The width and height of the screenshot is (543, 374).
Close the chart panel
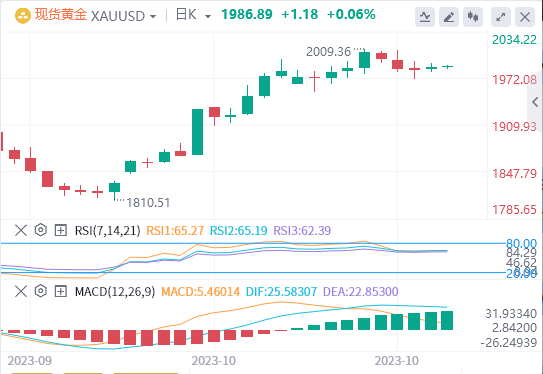pos(525,17)
